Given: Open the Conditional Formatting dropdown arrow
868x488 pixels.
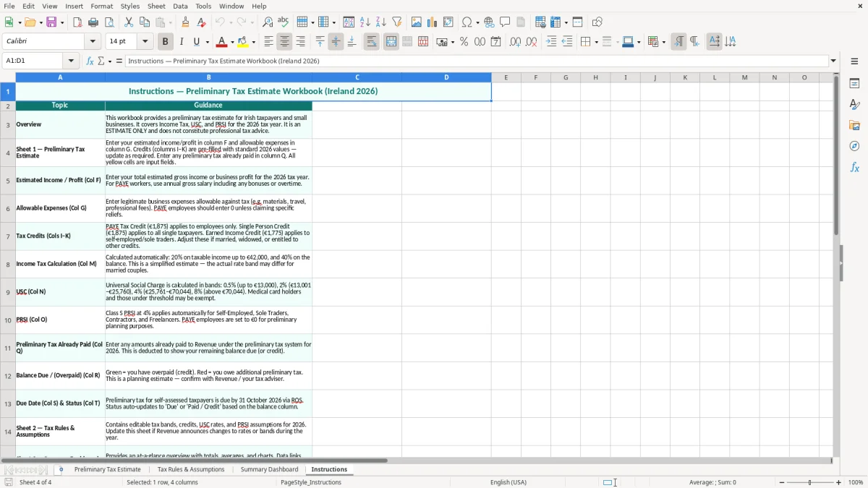Looking at the screenshot, I should pos(664,42).
